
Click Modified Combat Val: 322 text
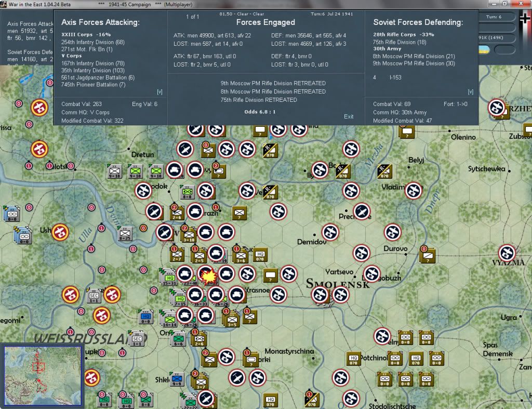click(x=92, y=121)
